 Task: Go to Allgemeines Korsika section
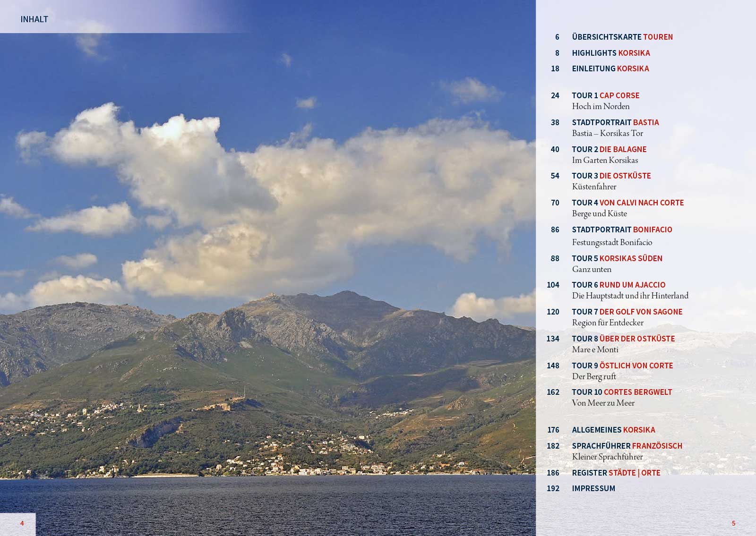[x=613, y=430]
